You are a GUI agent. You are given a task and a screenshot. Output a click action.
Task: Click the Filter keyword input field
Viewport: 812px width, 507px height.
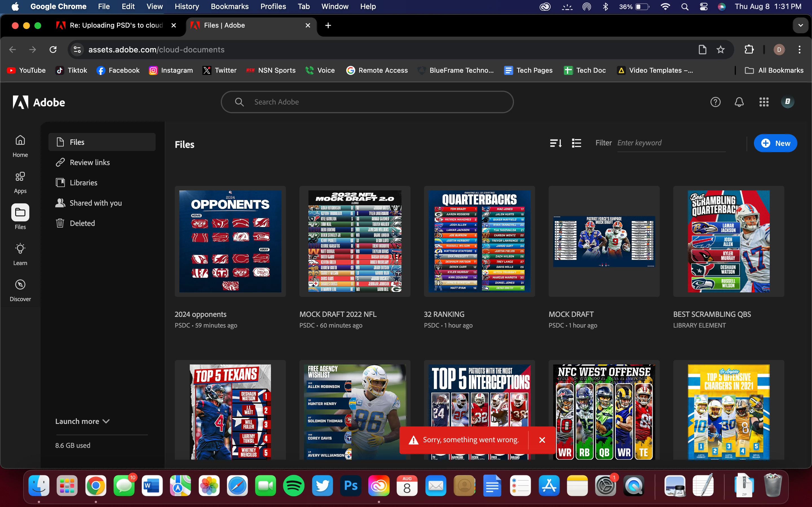click(671, 143)
